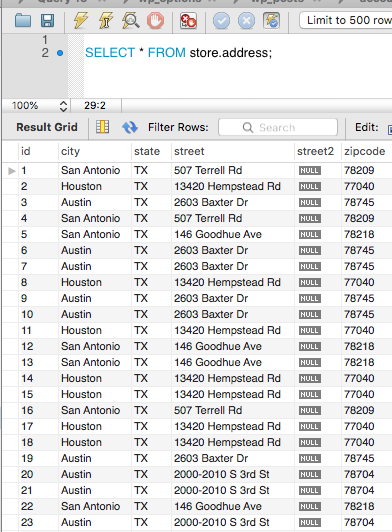Click the Result Grid label
The width and height of the screenshot is (392, 532).
point(47,127)
